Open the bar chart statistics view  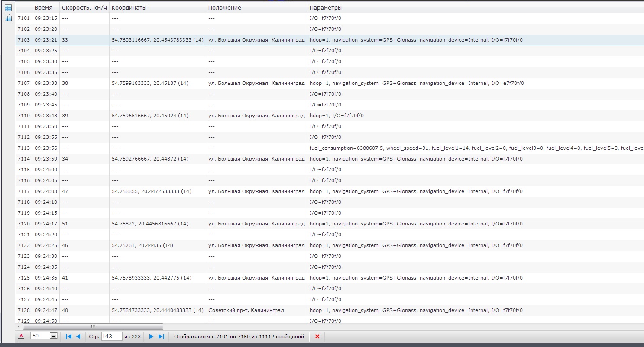pos(8,18)
